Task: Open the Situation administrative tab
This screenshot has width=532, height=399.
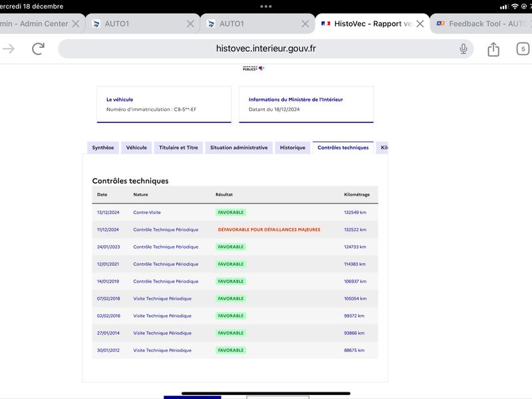Action: (x=239, y=148)
